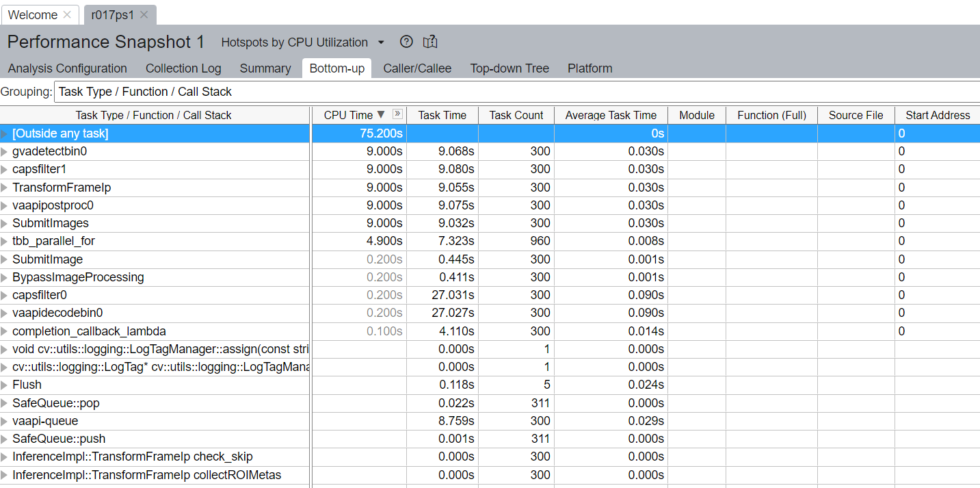The image size is (980, 488).
Task: Expand the tbb_parallel_for row
Action: click(x=5, y=241)
